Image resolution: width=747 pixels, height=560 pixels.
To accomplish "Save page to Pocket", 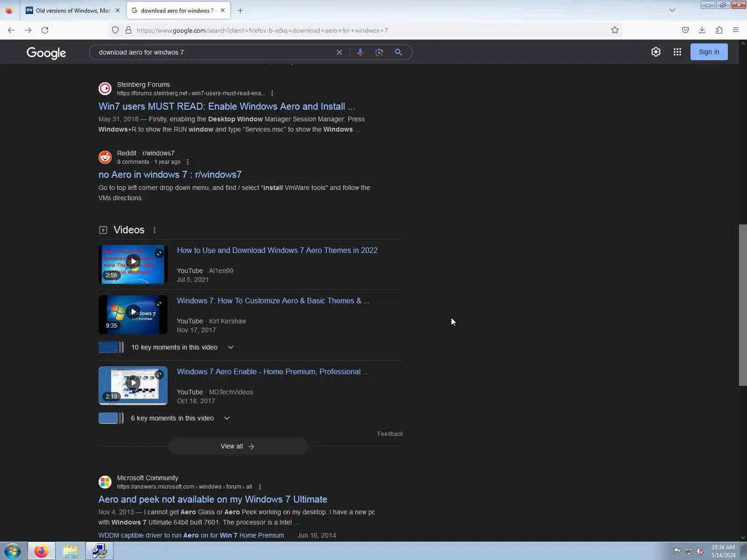I will tap(685, 30).
